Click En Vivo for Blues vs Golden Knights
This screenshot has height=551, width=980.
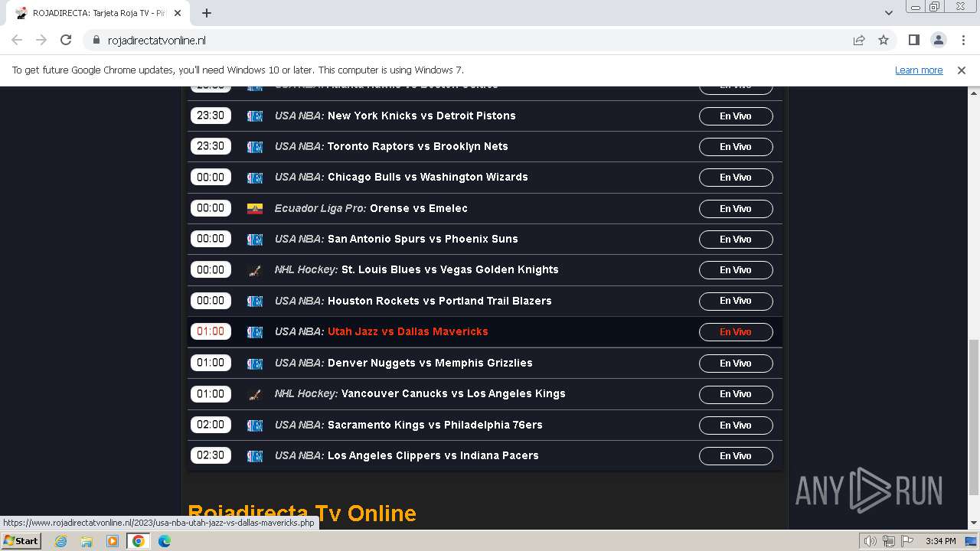click(736, 270)
